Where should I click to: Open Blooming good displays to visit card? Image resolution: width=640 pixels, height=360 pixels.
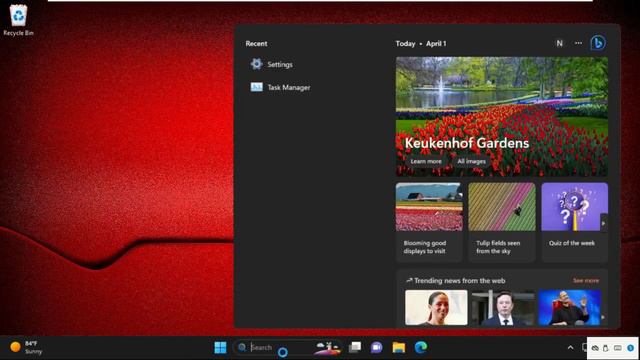tap(429, 222)
